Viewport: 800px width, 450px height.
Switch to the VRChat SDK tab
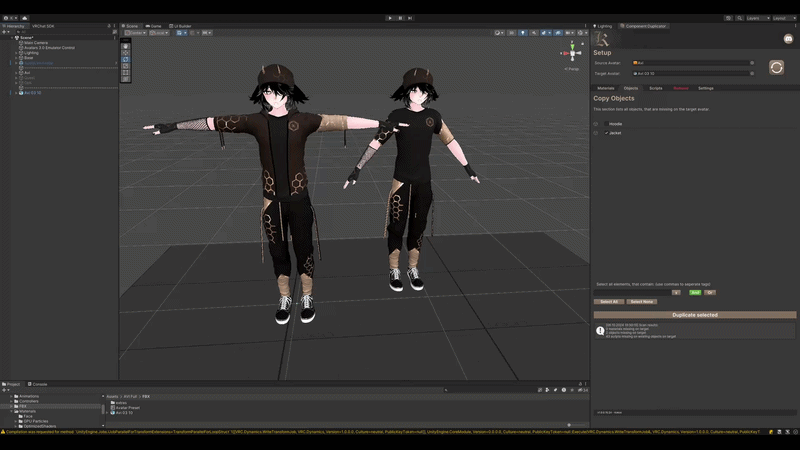coord(43,26)
